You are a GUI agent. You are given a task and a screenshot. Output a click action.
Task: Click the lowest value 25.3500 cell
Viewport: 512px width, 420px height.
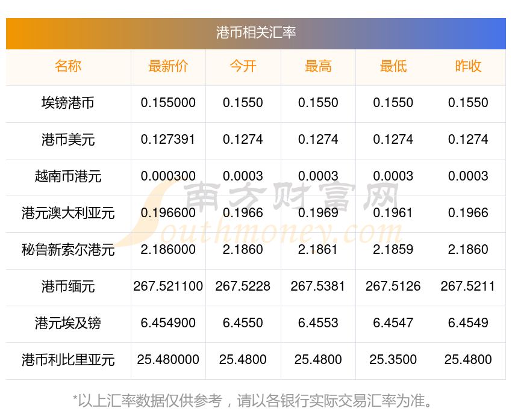[x=393, y=360]
